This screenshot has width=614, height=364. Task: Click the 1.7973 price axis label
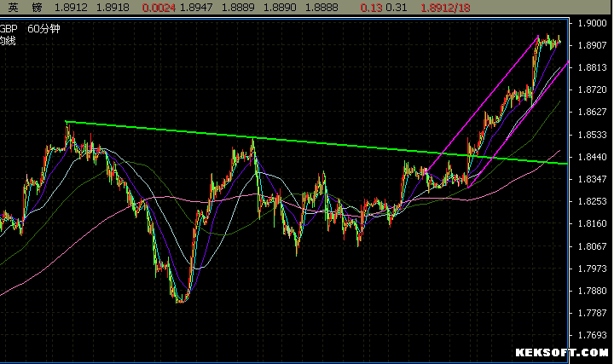pyautogui.click(x=593, y=269)
